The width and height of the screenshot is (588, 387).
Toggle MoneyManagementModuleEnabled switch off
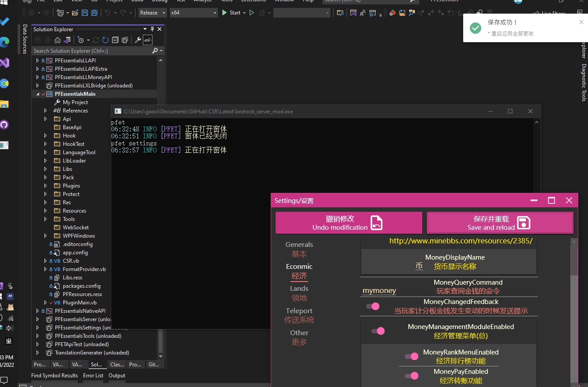(377, 331)
